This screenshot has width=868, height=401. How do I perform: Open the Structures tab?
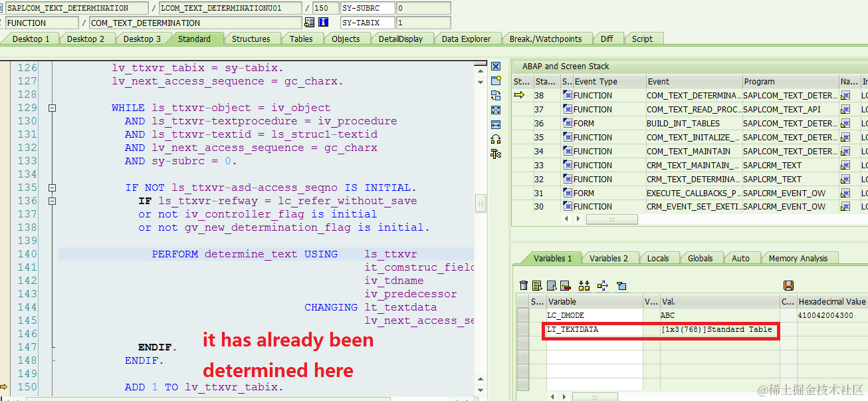coord(251,39)
